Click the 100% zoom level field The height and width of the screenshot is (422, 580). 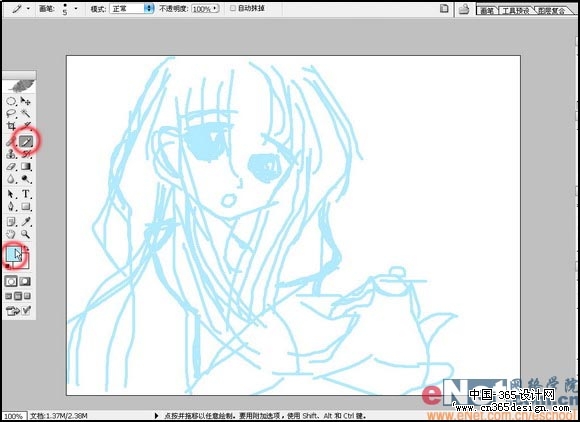(x=13, y=416)
